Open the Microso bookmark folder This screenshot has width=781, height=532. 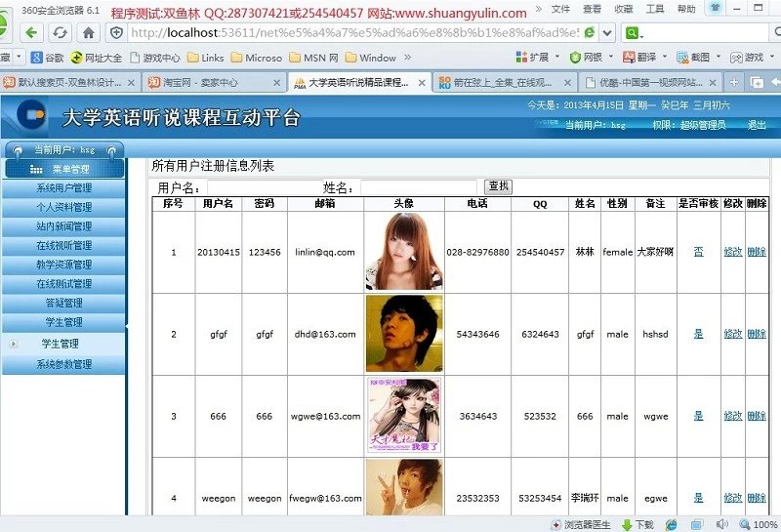pyautogui.click(x=257, y=58)
